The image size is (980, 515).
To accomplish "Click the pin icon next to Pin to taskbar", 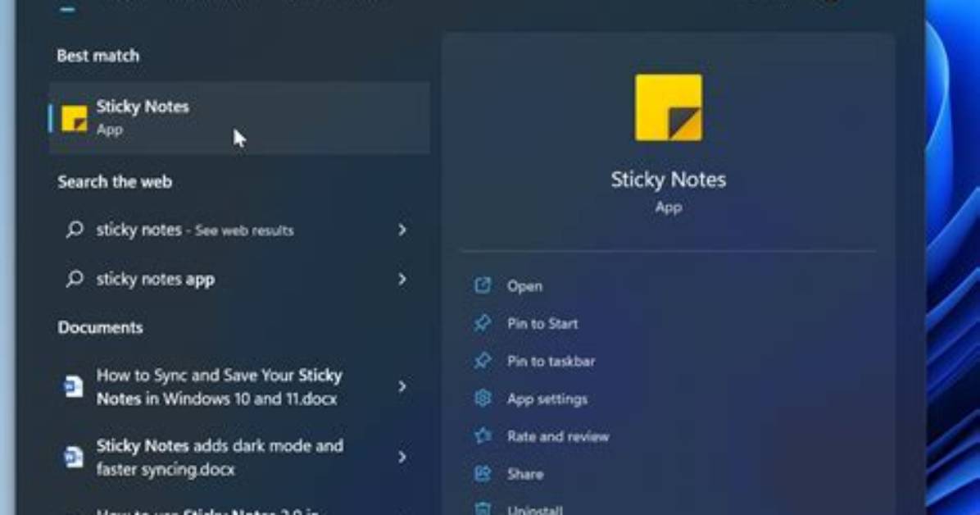I will pyautogui.click(x=483, y=361).
